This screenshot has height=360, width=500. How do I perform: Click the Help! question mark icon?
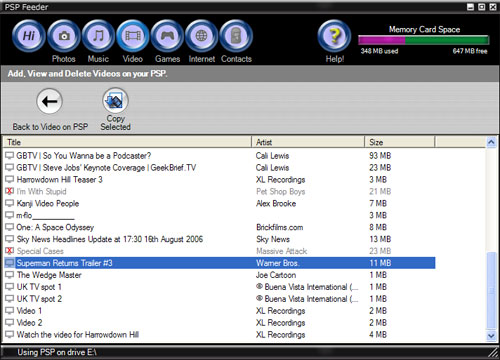335,36
